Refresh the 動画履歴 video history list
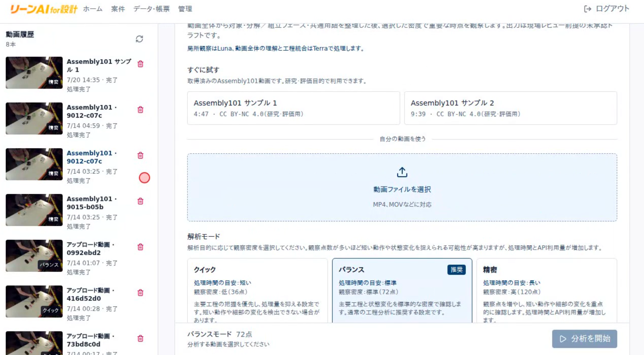The height and width of the screenshot is (355, 644). pos(139,39)
